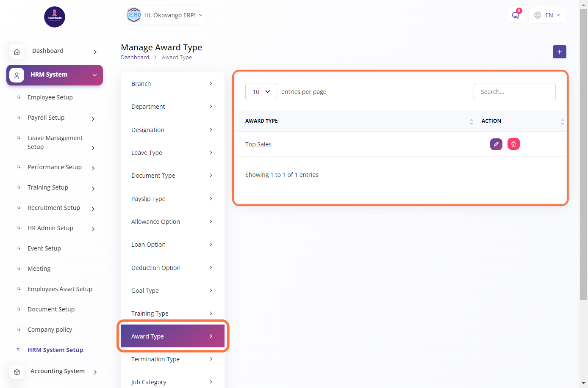Open the entries per page dropdown
Image resolution: width=588 pixels, height=388 pixels.
pos(261,92)
